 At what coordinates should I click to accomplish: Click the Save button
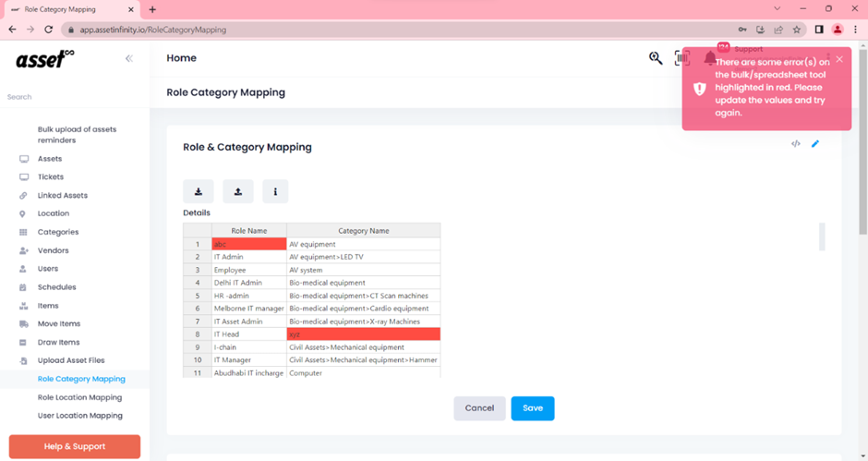pos(533,408)
